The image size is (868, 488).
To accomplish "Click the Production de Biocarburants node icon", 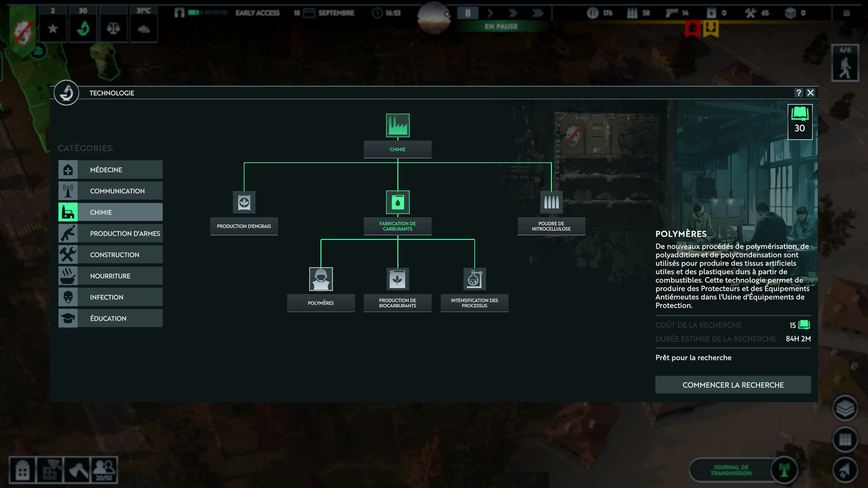I will (397, 279).
